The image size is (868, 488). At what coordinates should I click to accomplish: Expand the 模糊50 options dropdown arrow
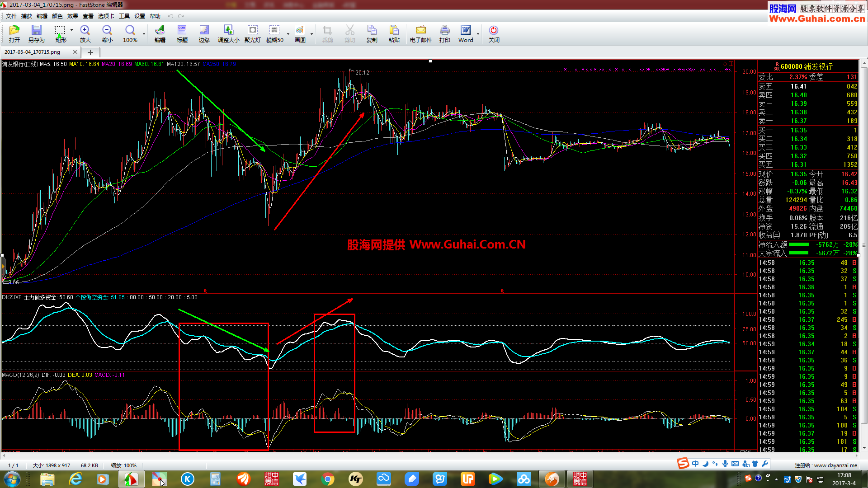(x=288, y=34)
